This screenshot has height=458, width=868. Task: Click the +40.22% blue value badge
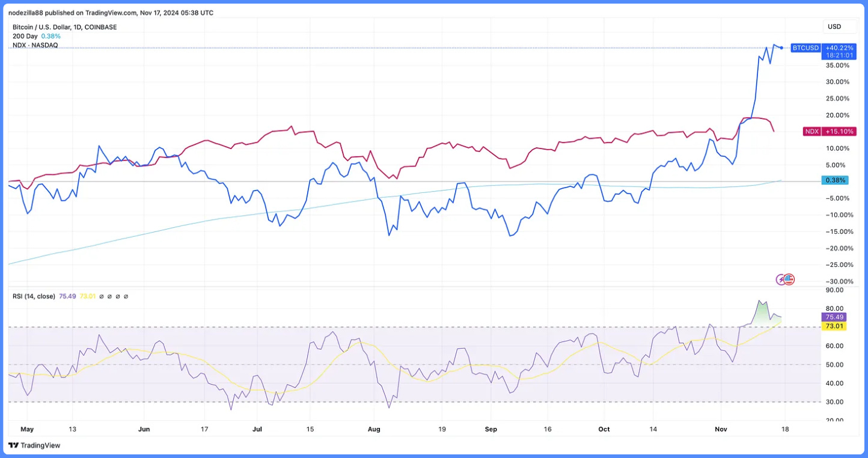click(839, 47)
